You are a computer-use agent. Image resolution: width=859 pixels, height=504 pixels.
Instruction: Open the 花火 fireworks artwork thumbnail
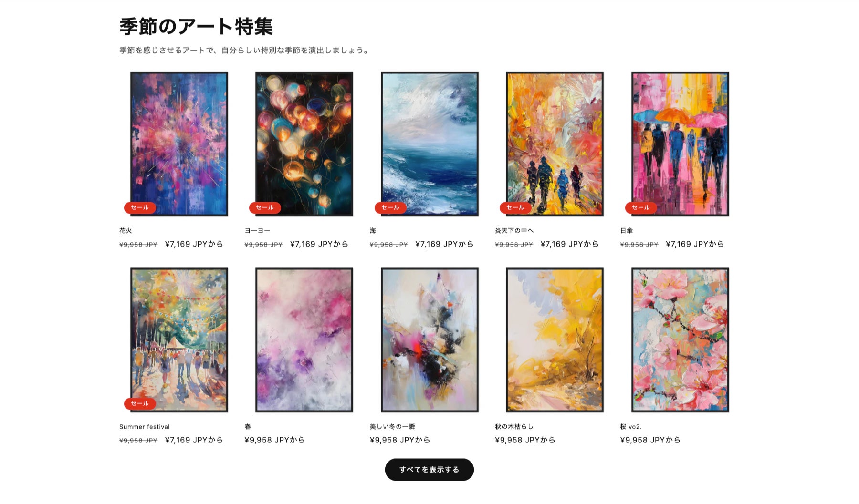pyautogui.click(x=179, y=144)
